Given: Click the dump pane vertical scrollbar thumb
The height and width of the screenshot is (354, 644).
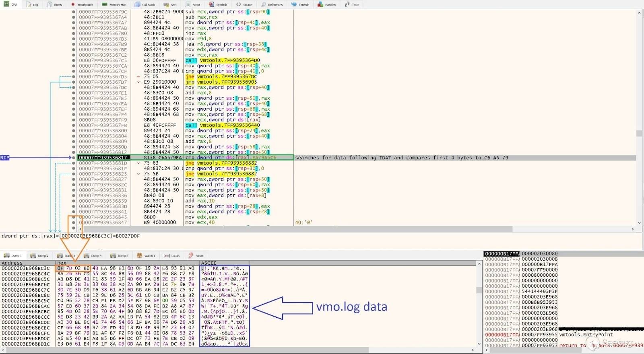Looking at the screenshot, I should click(x=479, y=290).
